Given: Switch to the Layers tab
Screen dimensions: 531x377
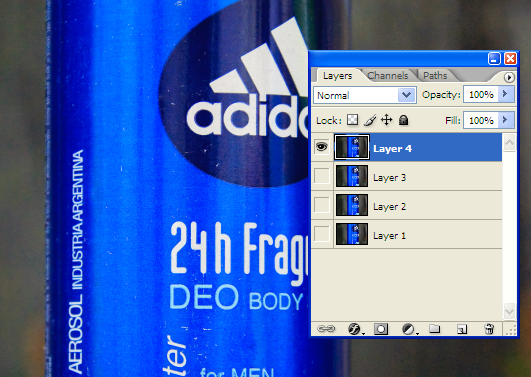Looking at the screenshot, I should [337, 76].
